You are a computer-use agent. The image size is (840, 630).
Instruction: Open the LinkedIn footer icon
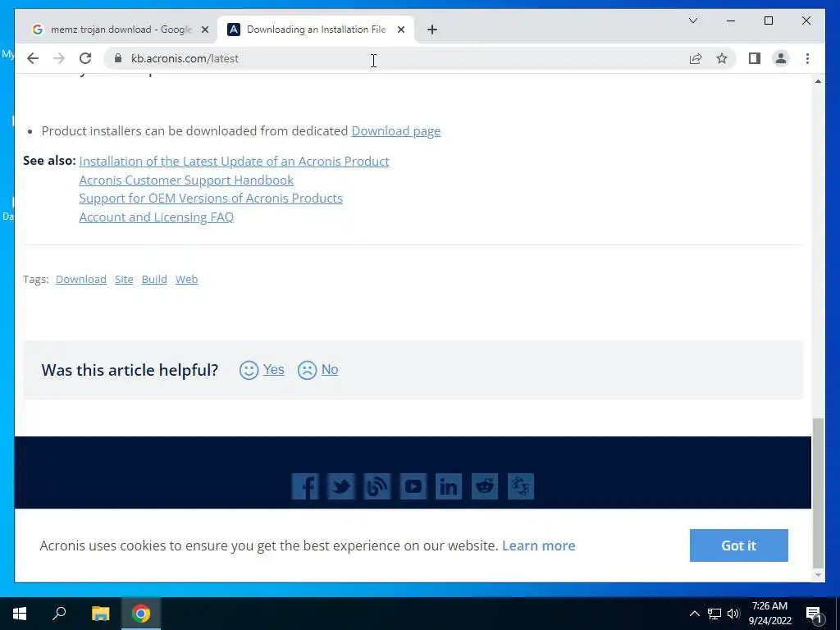point(449,486)
